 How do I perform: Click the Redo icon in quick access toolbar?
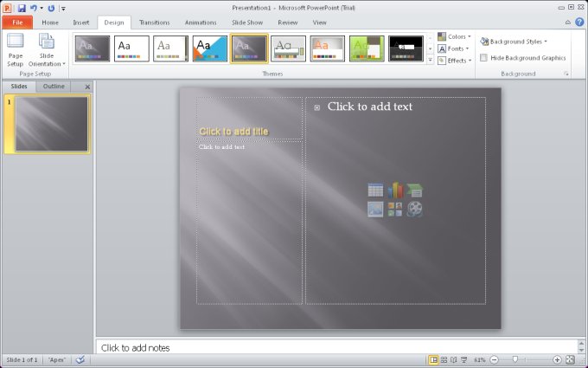[51, 8]
